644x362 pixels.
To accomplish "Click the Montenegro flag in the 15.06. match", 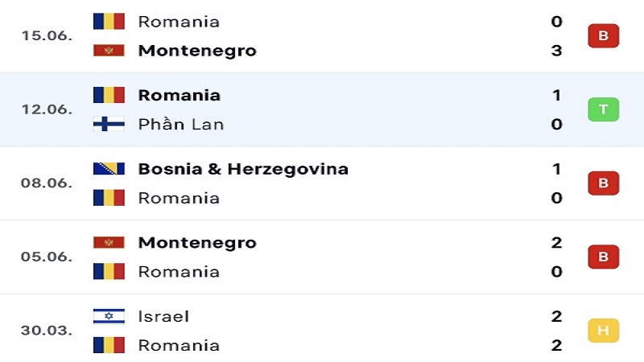I will [x=109, y=51].
